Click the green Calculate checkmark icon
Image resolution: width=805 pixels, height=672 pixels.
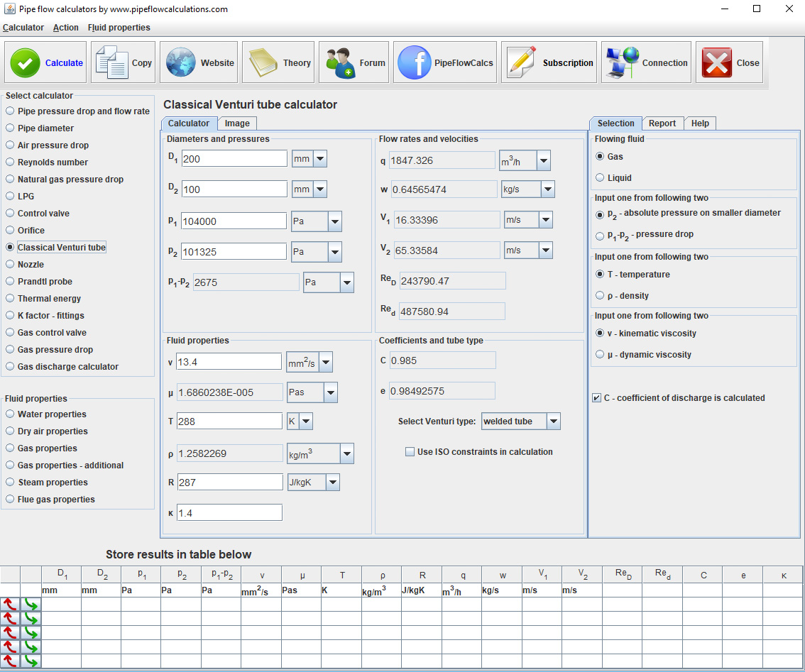coord(25,63)
